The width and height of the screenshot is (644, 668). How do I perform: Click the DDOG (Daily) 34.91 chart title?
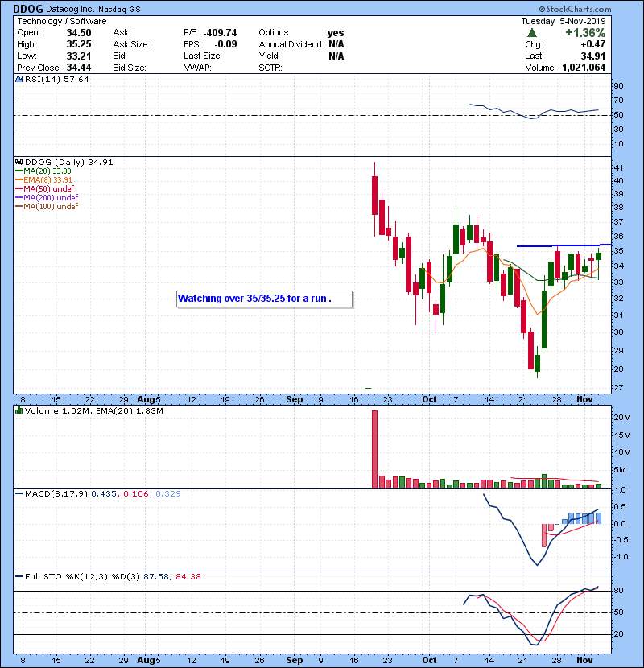69,163
